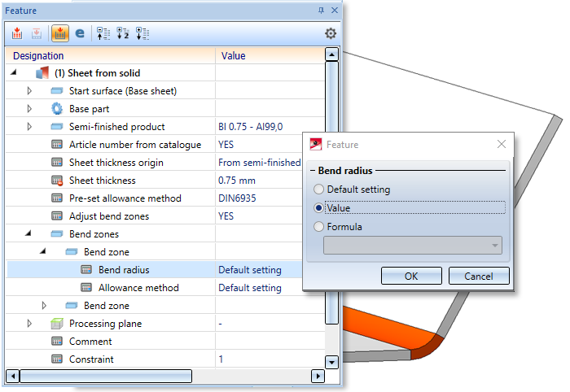Expand the collapsed Bend zone node
The image size is (570, 392).
click(x=44, y=306)
